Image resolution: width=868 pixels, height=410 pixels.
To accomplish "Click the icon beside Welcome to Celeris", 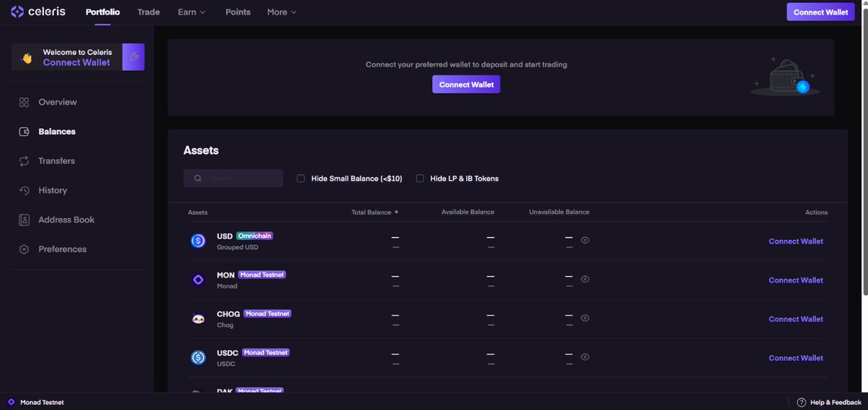I will (x=133, y=57).
